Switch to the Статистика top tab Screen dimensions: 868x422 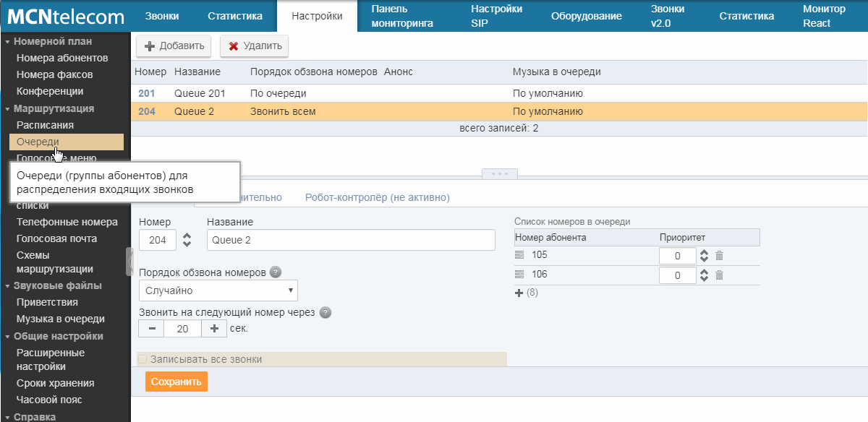tap(234, 16)
